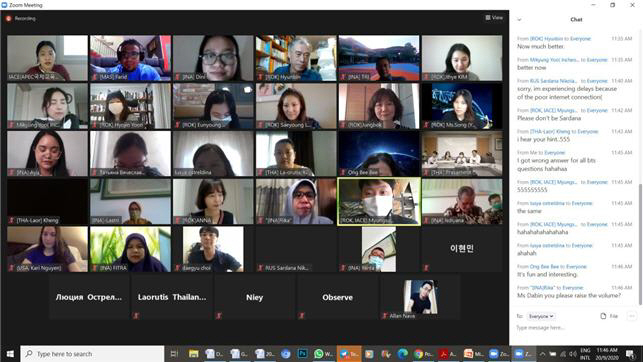
Task: Open WhatsApp from the taskbar
Action: tap(323, 353)
